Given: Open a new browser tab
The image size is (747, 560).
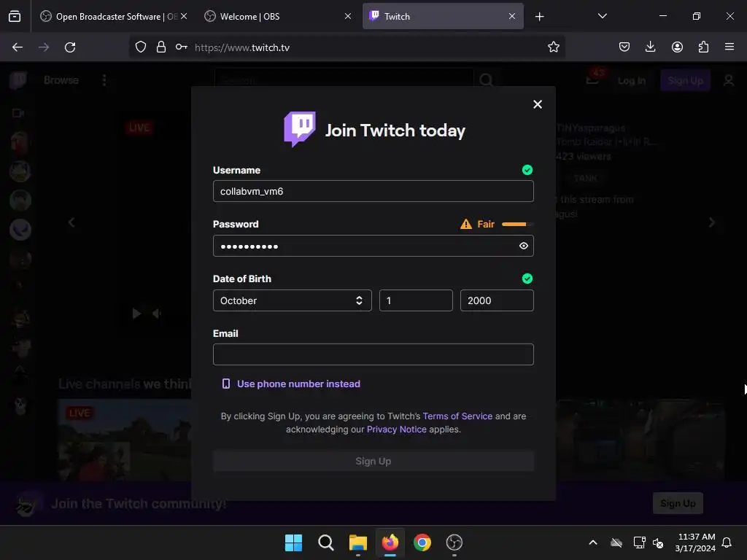Looking at the screenshot, I should 539,17.
